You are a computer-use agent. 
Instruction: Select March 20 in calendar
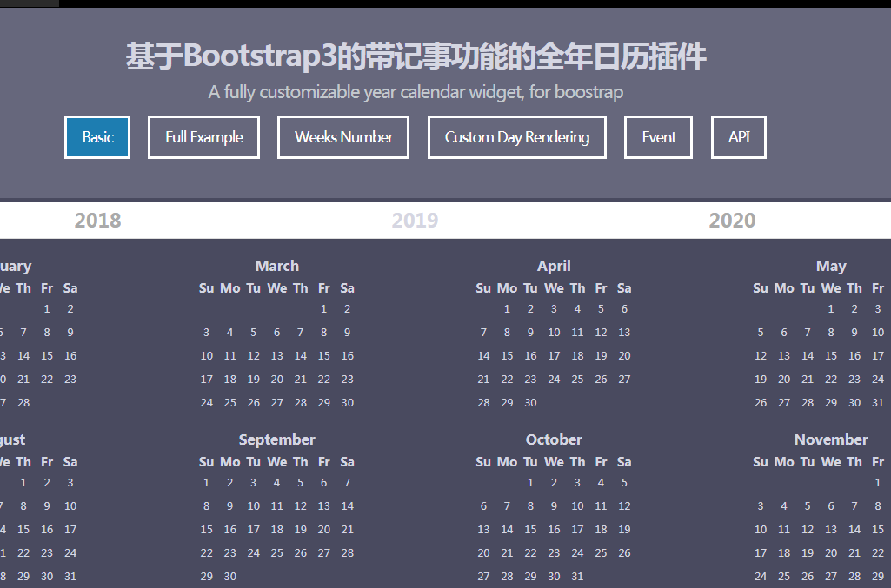click(x=276, y=380)
